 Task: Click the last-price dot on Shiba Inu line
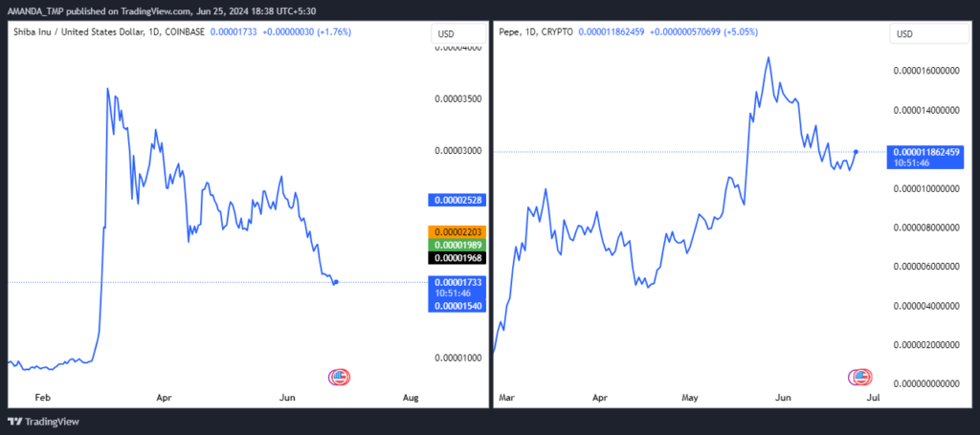tap(336, 282)
